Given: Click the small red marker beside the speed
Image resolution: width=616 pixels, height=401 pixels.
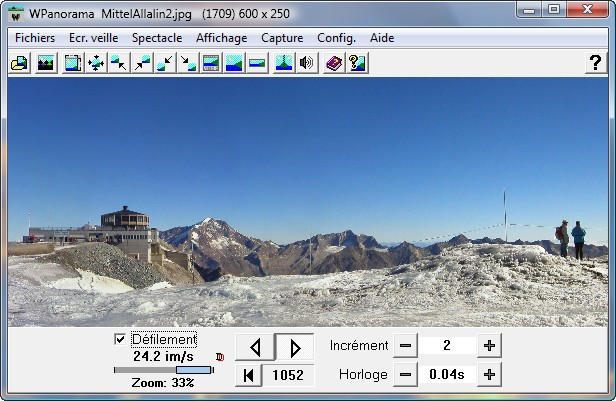Looking at the screenshot, I should coord(220,357).
